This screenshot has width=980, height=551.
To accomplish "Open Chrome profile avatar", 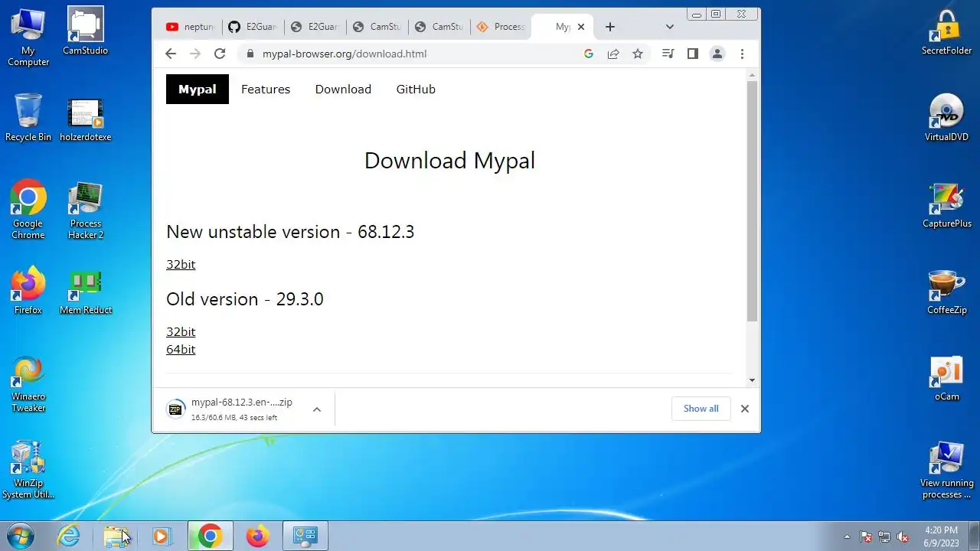I will coord(717,54).
